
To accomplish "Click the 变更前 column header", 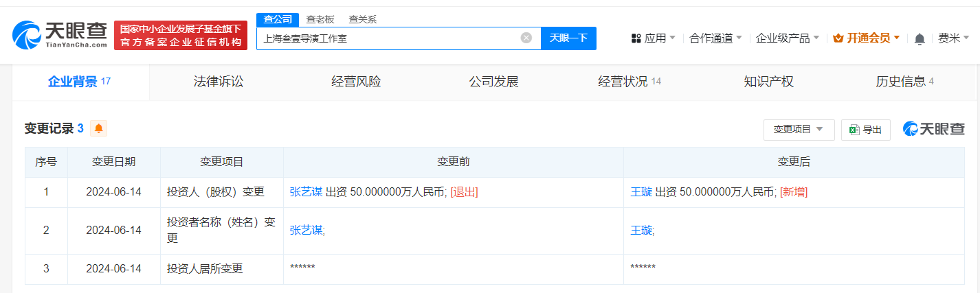I will (x=454, y=162).
